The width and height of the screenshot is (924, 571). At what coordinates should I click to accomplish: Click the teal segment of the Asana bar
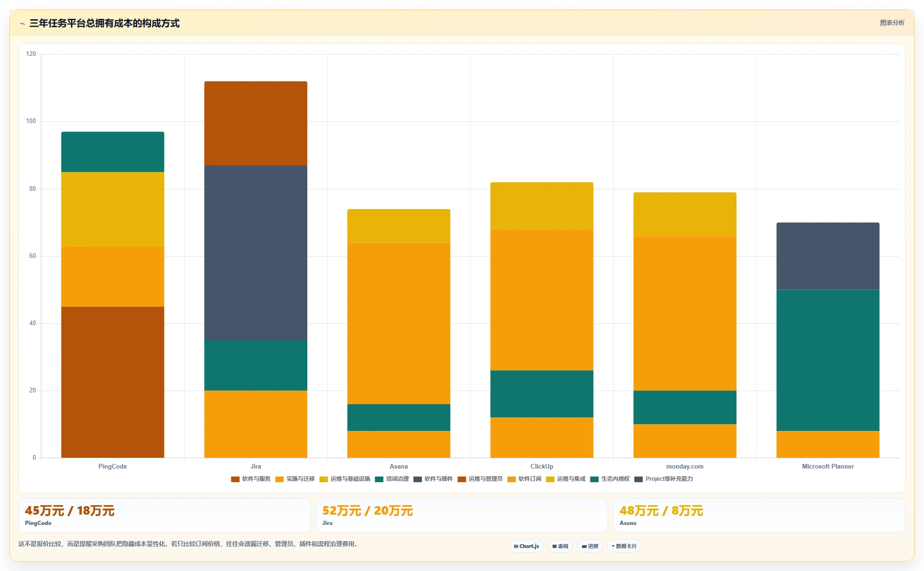pyautogui.click(x=399, y=417)
